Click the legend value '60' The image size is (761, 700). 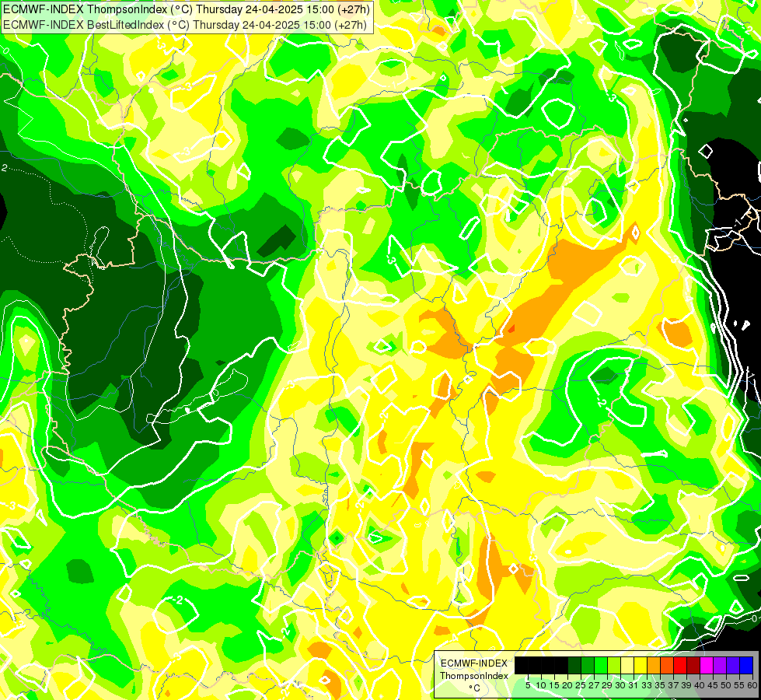752,685
